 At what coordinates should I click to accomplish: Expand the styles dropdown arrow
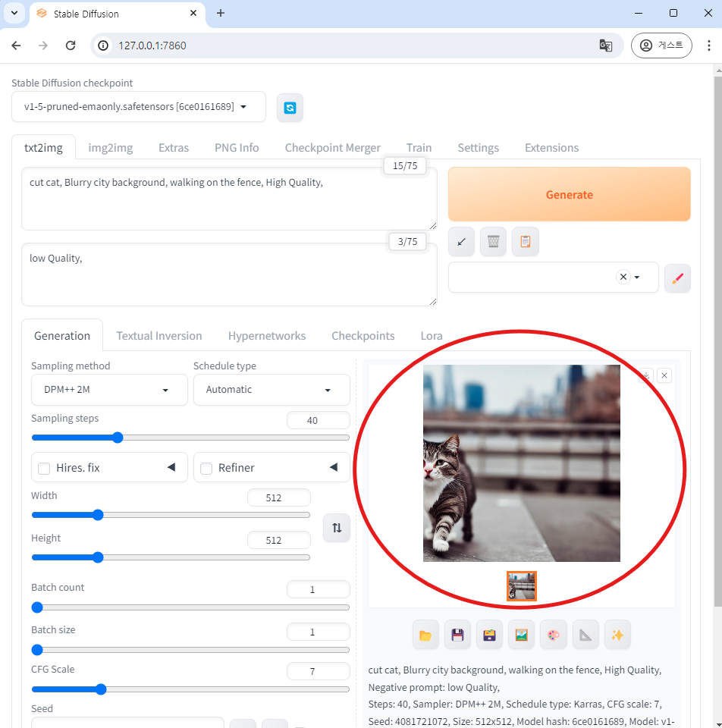coord(637,278)
